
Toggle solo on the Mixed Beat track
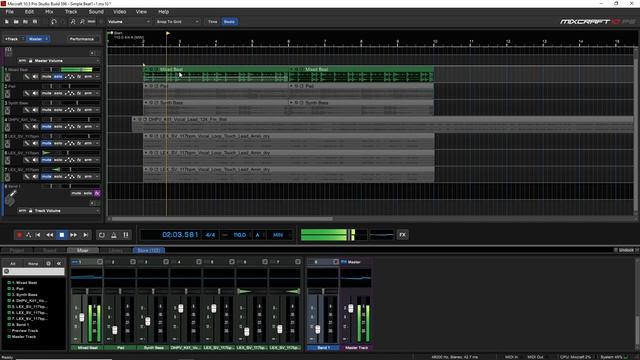(x=58, y=77)
